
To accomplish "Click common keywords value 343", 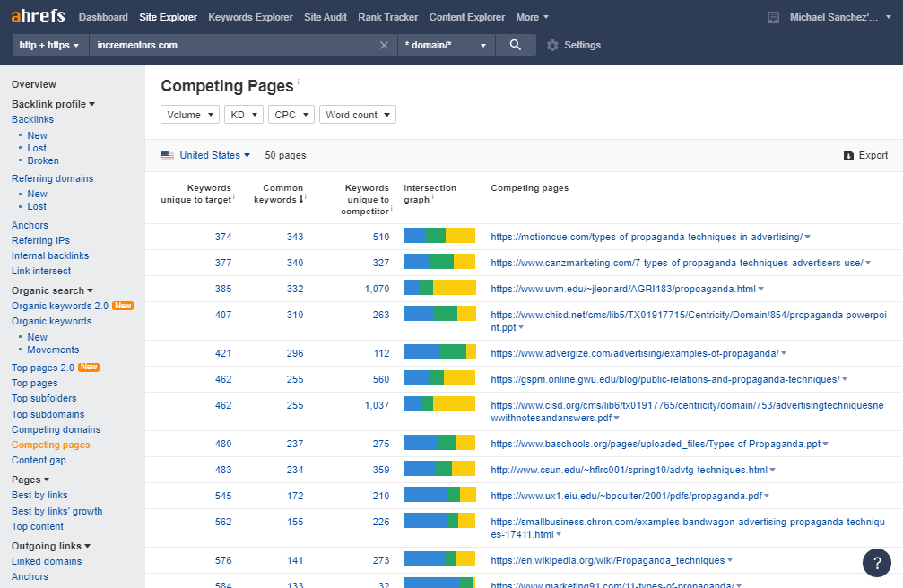I will (295, 237).
